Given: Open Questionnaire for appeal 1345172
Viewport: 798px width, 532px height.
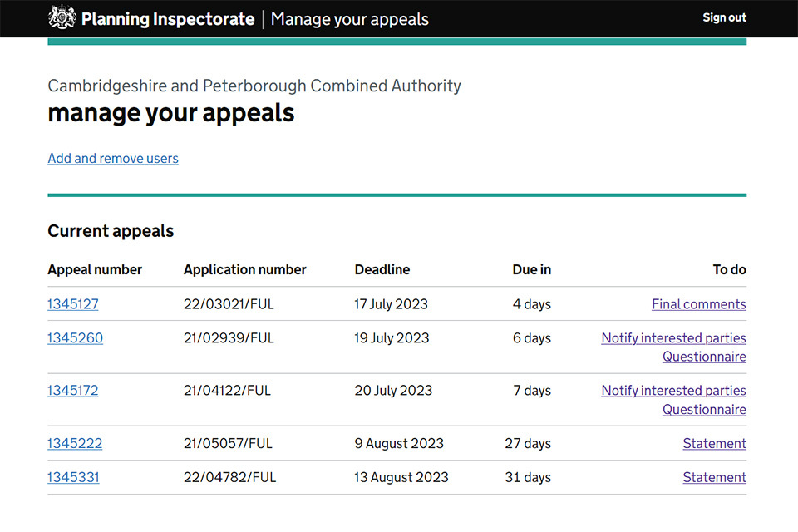Looking at the screenshot, I should pyautogui.click(x=704, y=410).
